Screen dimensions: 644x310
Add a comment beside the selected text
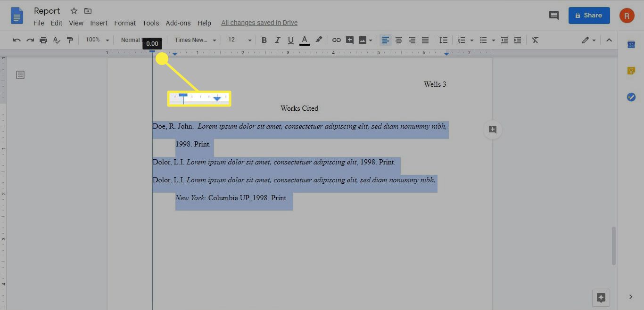tap(493, 130)
